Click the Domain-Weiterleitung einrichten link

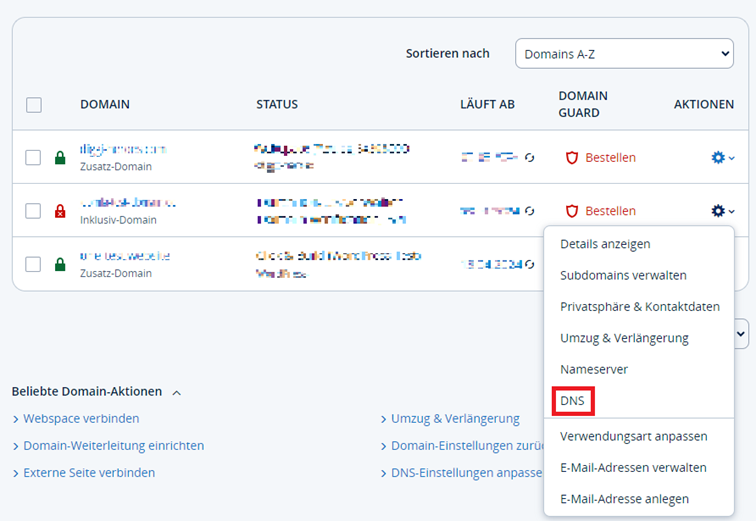[114, 445]
